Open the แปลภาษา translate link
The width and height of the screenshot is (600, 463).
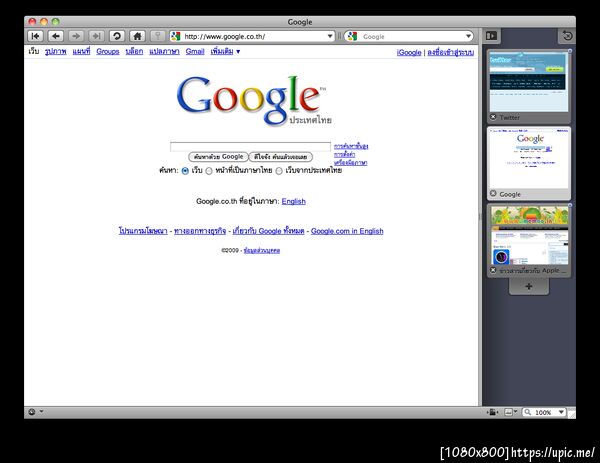click(x=164, y=51)
